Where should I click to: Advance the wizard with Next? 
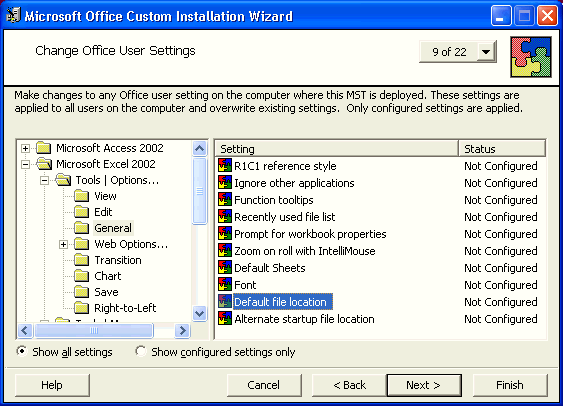point(424,385)
